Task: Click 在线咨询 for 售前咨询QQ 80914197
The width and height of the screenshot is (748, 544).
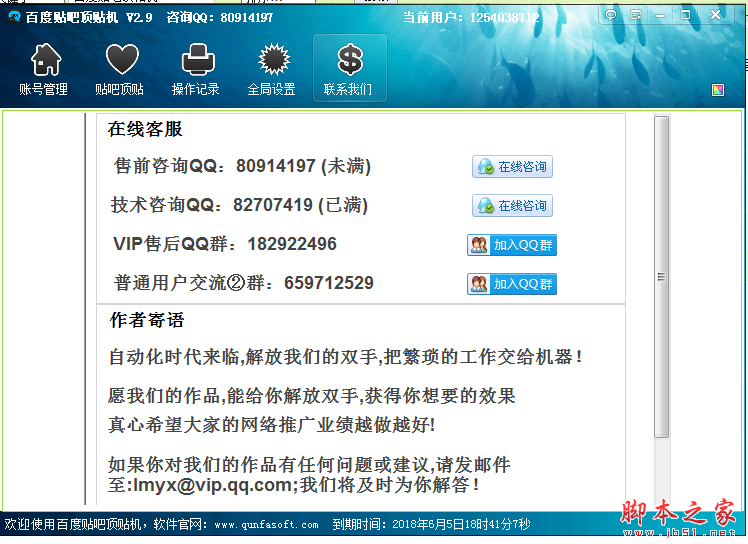Action: [512, 167]
